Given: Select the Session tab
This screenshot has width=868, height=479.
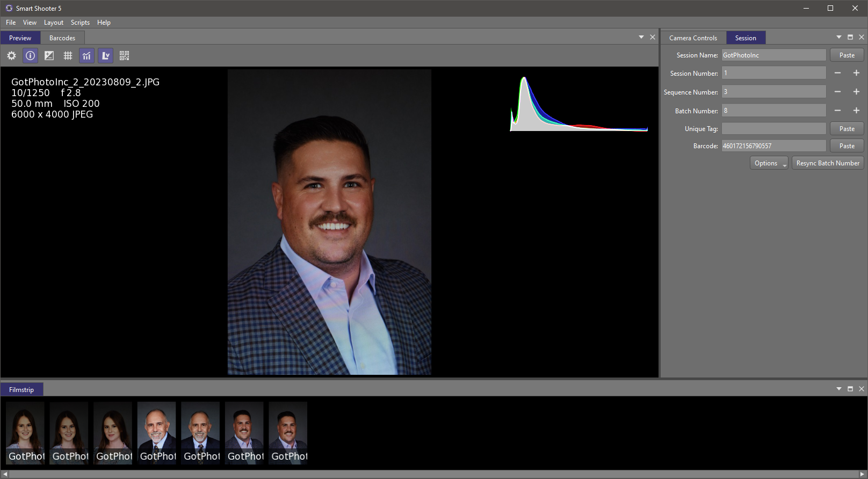Looking at the screenshot, I should click(746, 38).
